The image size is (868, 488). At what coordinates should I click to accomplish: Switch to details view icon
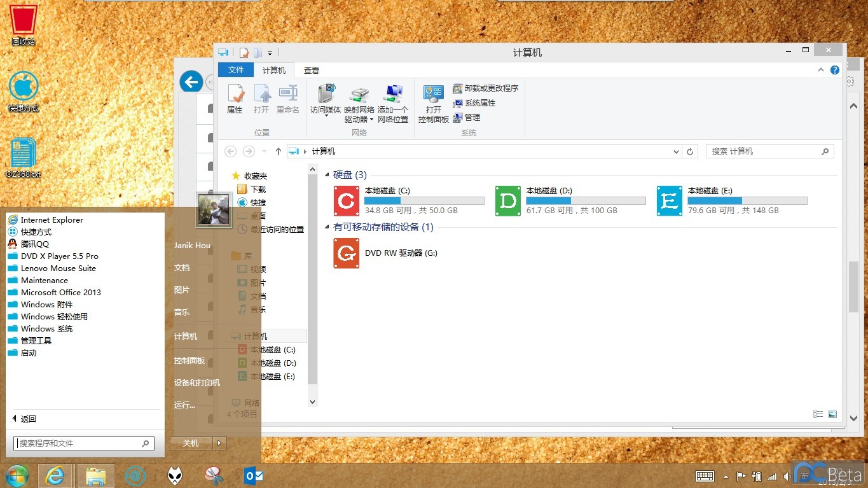pyautogui.click(x=818, y=414)
